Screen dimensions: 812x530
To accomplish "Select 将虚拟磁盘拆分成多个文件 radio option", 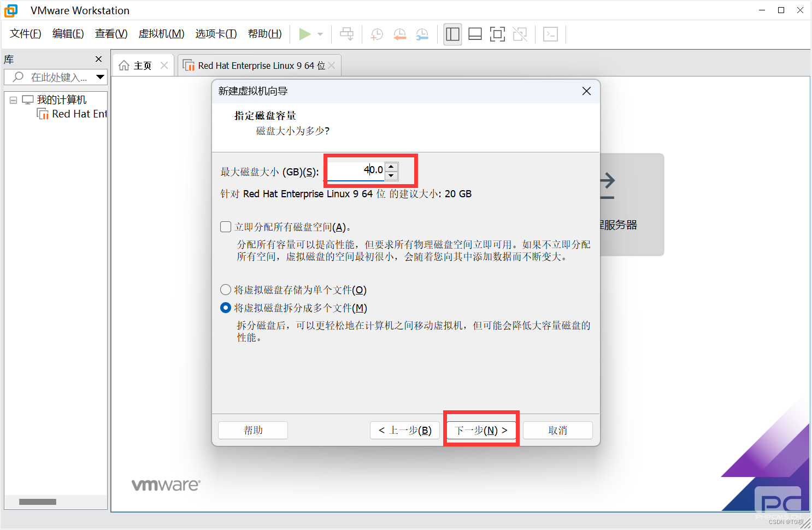I will tap(226, 308).
